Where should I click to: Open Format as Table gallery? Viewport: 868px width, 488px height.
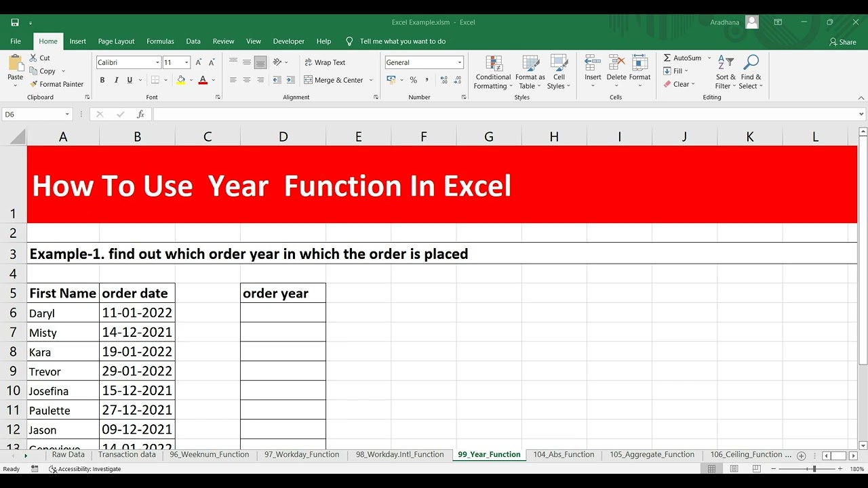[530, 73]
